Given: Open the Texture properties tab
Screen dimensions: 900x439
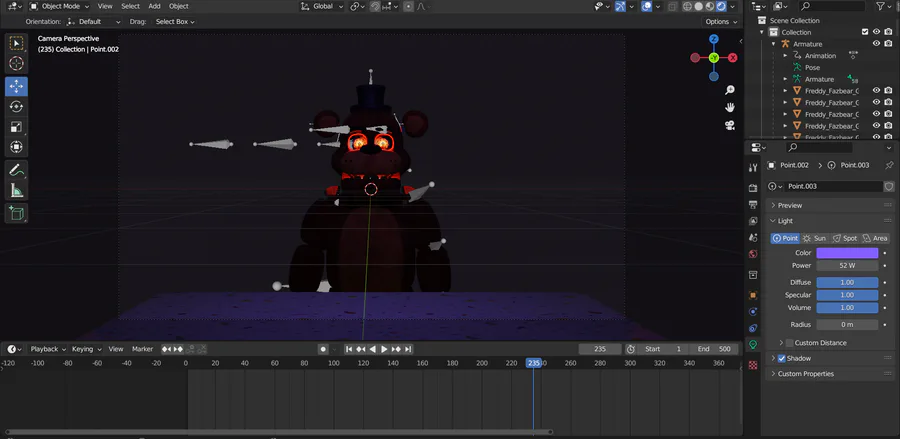Looking at the screenshot, I should pyautogui.click(x=753, y=365).
